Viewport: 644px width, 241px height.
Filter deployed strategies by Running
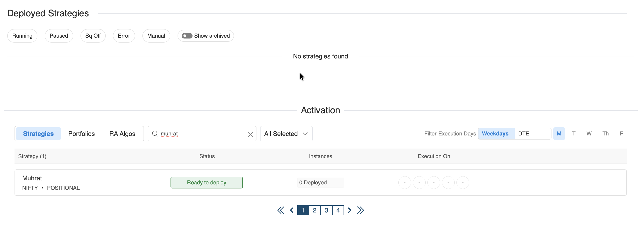pos(22,36)
